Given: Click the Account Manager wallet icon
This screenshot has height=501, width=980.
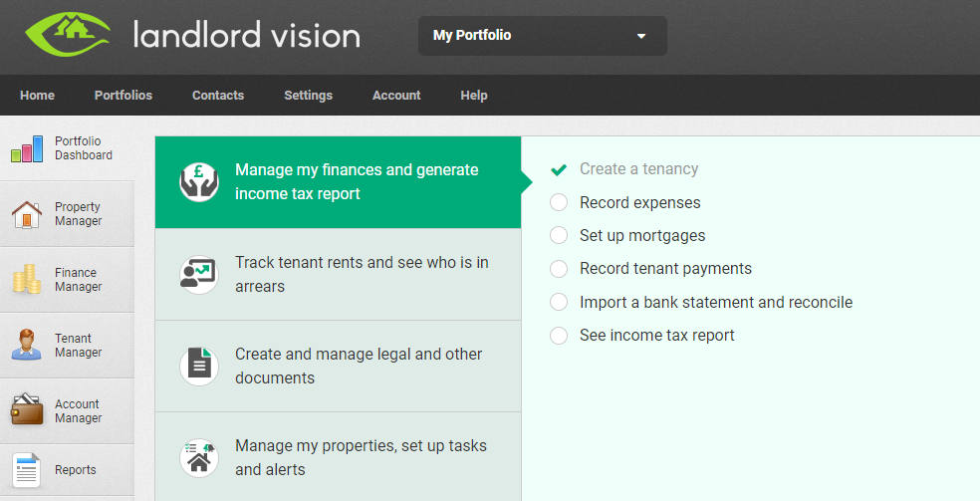Looking at the screenshot, I should click(27, 410).
